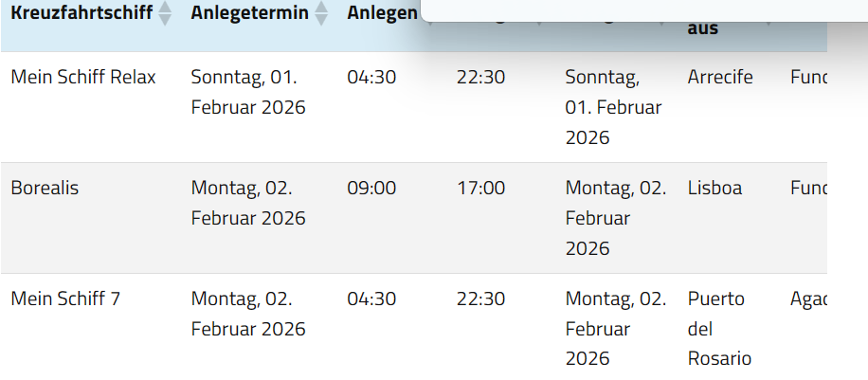Select the Mein Schiff 7 ship name

point(65,299)
